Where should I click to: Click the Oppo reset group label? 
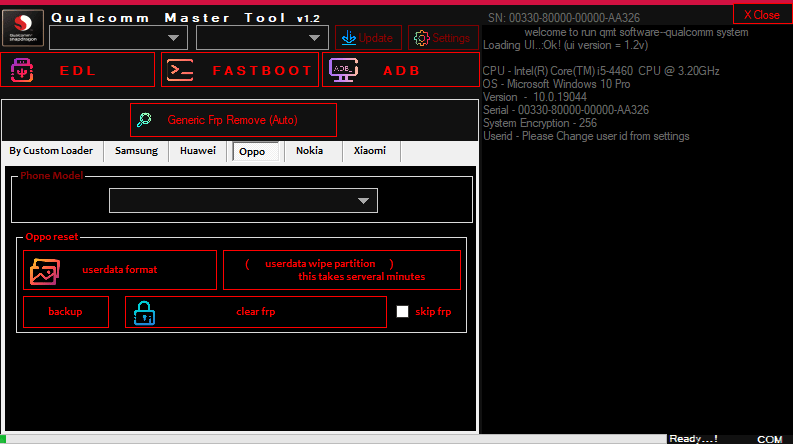(52, 237)
